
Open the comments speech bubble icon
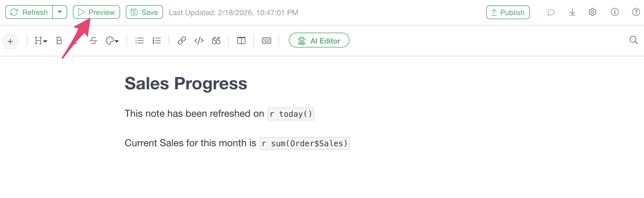click(x=551, y=13)
